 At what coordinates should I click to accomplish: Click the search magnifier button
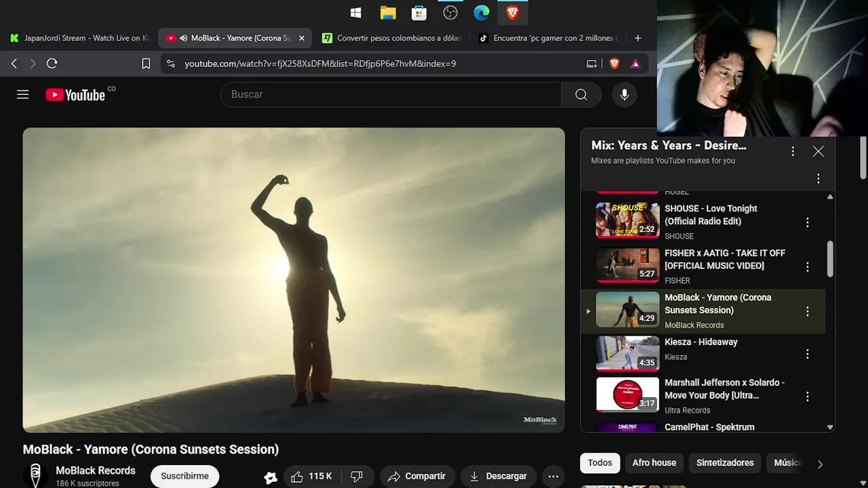(x=581, y=95)
